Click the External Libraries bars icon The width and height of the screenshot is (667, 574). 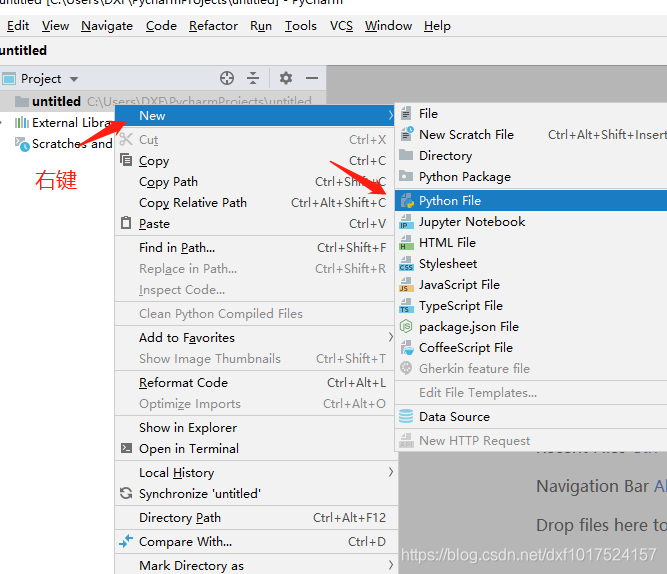22,123
